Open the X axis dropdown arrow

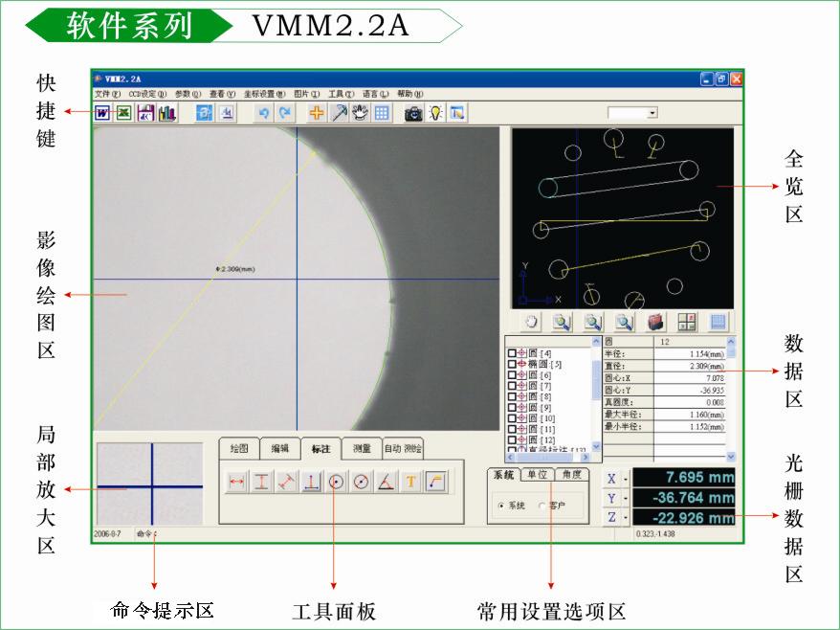[x=625, y=478]
